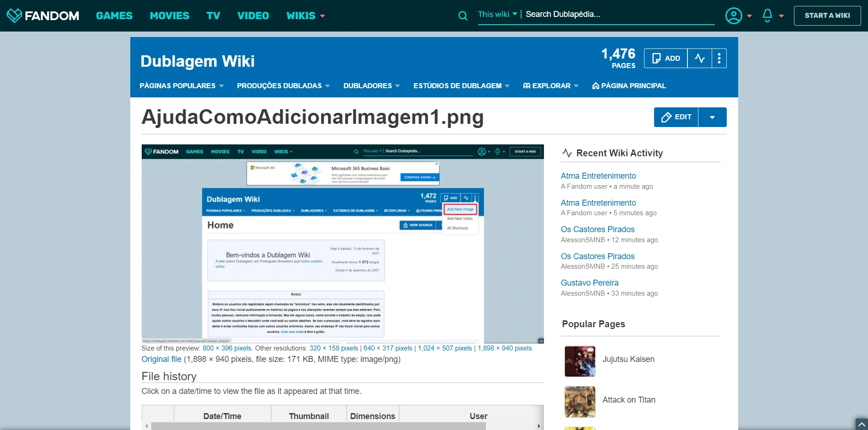Click the search magnifier icon
This screenshot has width=868, height=430.
[463, 16]
